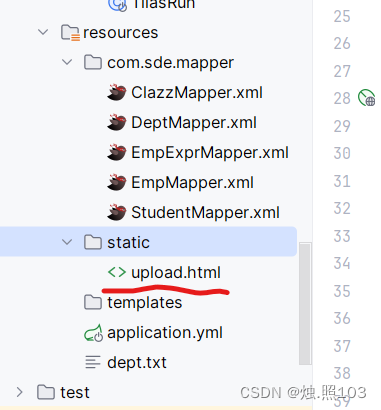Select the static folder label
This screenshot has width=381, height=410.
(x=128, y=242)
